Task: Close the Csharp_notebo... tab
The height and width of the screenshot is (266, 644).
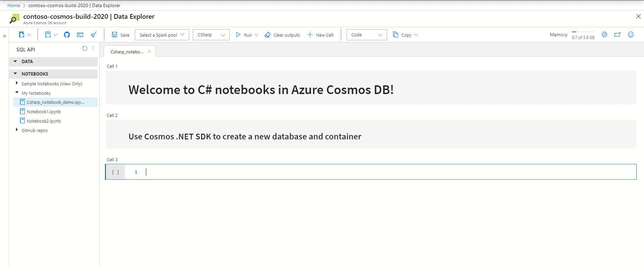Action: click(x=149, y=51)
